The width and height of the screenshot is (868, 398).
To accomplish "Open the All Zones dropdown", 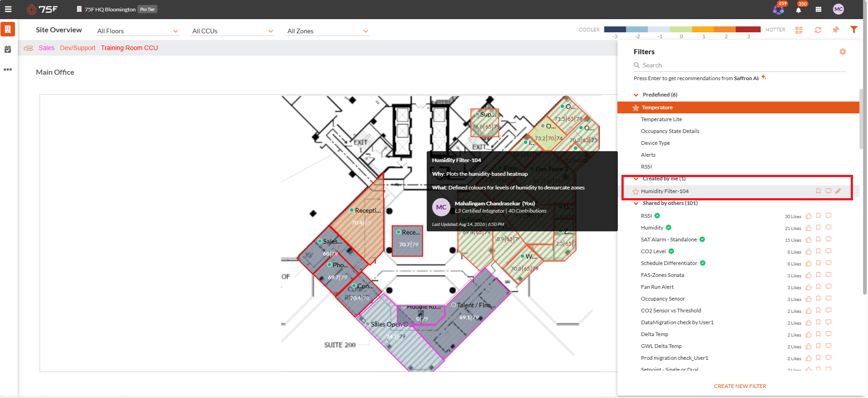I will click(328, 31).
